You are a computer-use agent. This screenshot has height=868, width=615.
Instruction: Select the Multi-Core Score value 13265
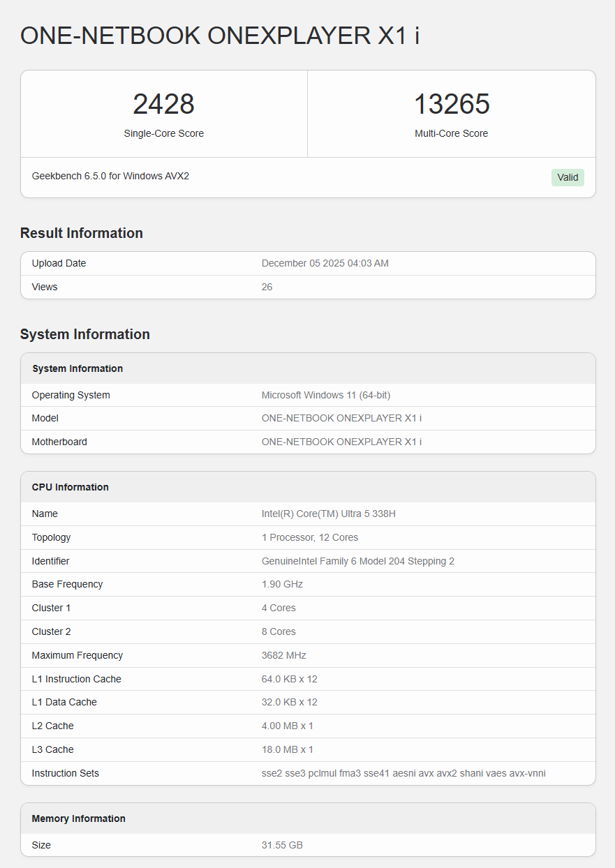point(452,105)
